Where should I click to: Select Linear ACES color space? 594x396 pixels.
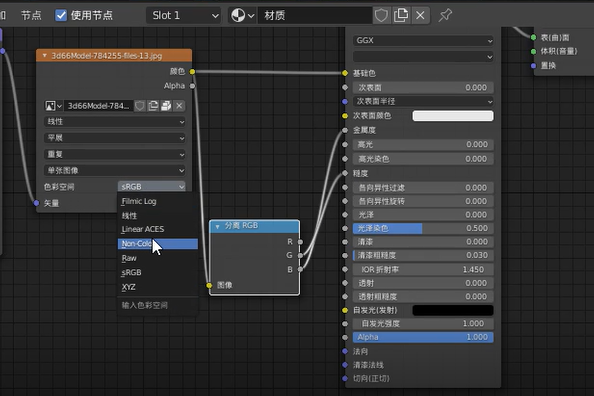pos(158,229)
